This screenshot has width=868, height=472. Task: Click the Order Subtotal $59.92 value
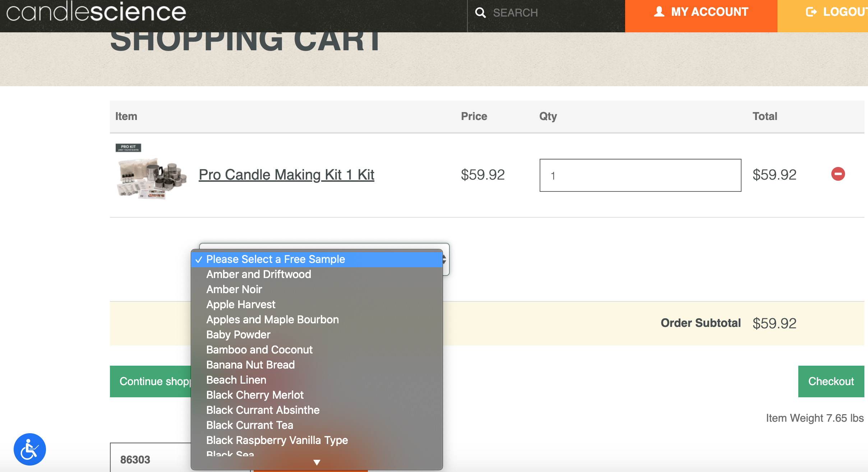pos(775,323)
